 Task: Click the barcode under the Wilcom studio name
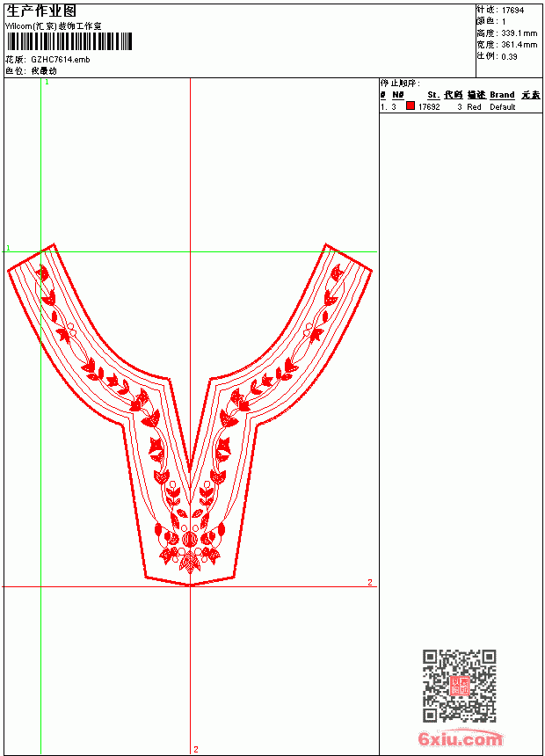[69, 41]
